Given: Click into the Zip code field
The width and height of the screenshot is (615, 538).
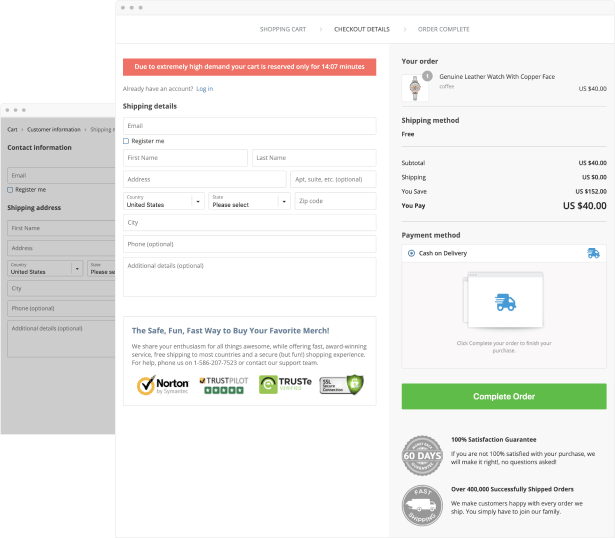Looking at the screenshot, I should pyautogui.click(x=335, y=201).
